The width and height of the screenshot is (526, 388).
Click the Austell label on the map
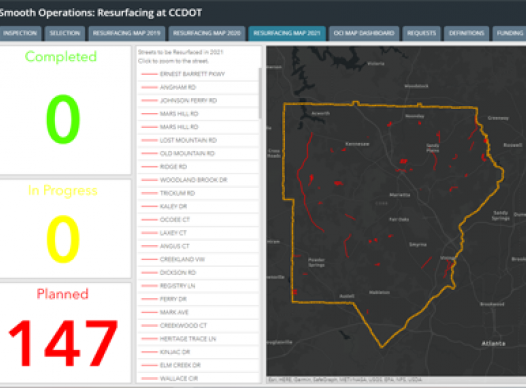[x=347, y=296]
